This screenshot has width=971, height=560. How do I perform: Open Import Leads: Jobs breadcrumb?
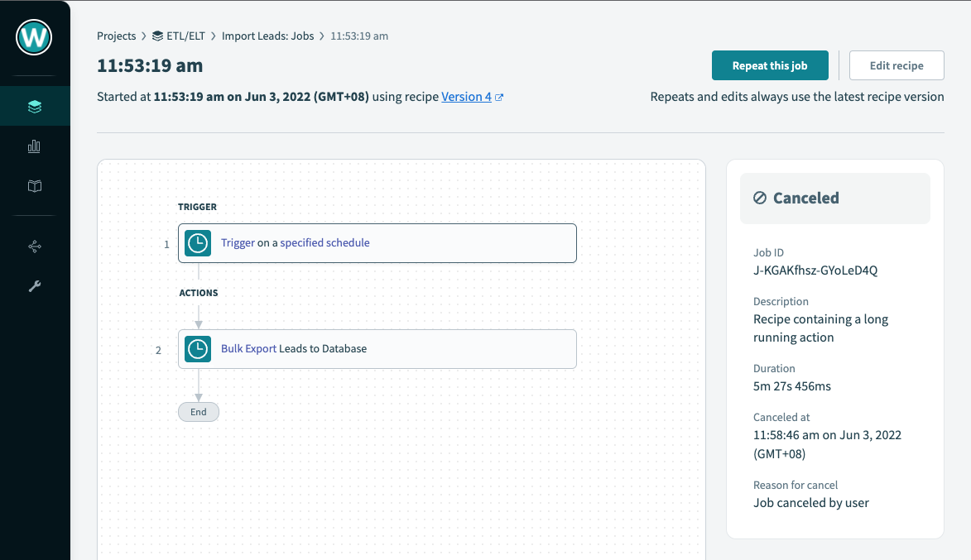(269, 36)
